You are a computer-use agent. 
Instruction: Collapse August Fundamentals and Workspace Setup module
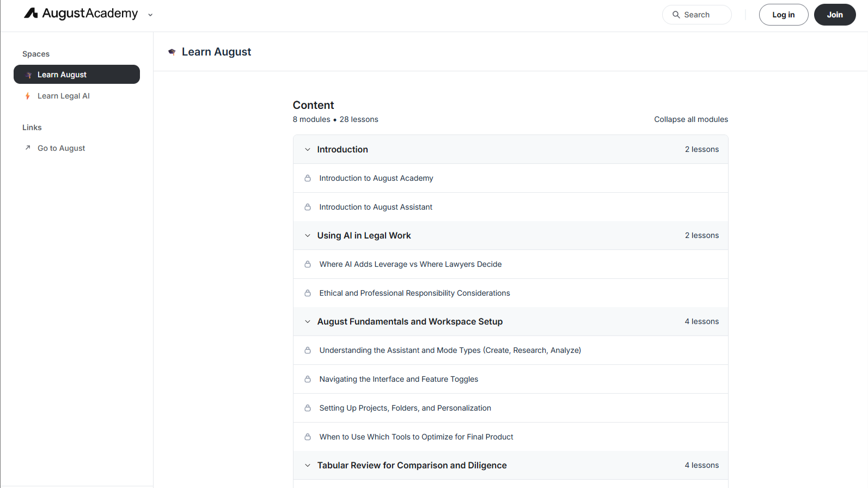point(308,321)
